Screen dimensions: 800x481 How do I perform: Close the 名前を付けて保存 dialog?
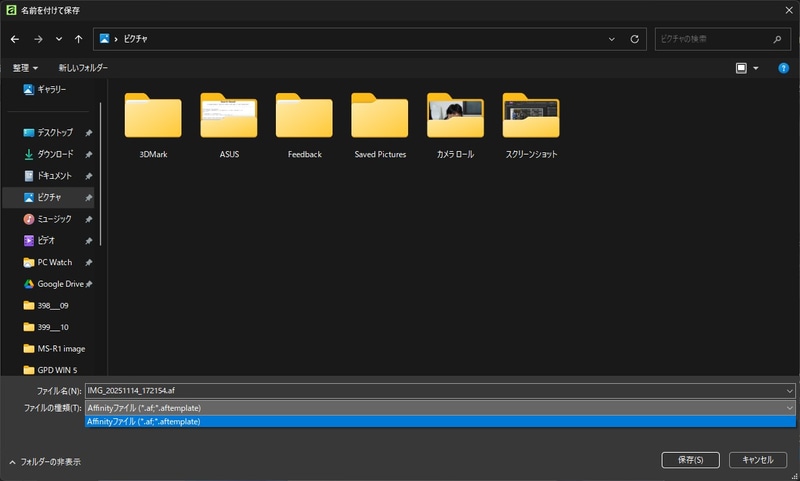[x=788, y=10]
